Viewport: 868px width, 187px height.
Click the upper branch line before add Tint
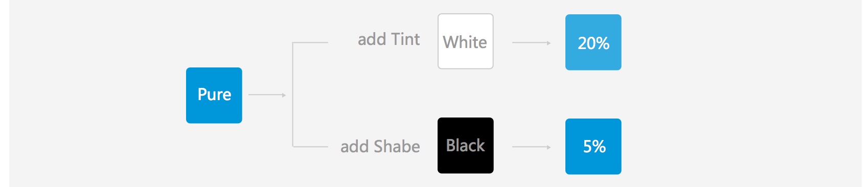click(x=310, y=42)
